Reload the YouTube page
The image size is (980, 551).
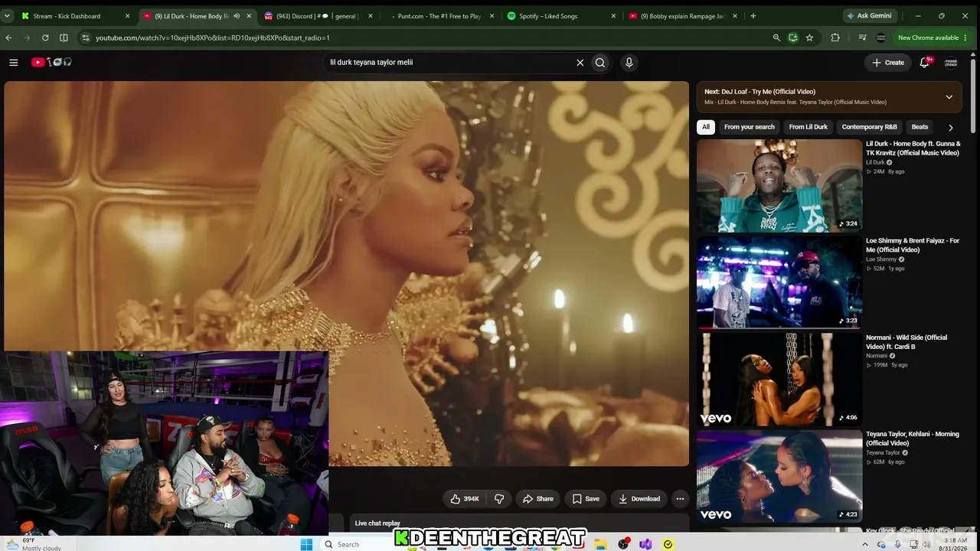click(45, 37)
